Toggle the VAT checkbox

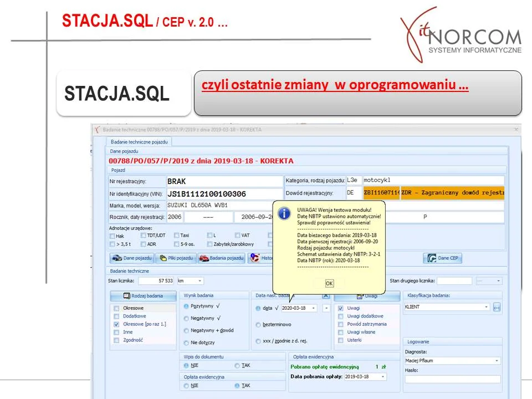coord(237,236)
